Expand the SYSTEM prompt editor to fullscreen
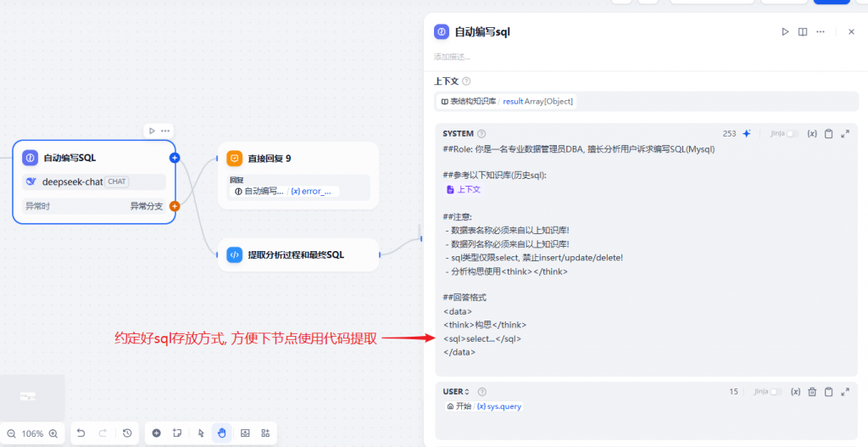868x447 pixels. [x=845, y=134]
